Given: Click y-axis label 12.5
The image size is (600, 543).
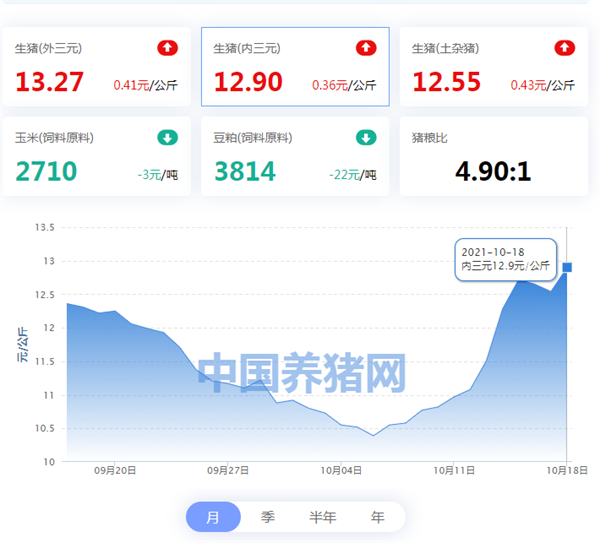Looking at the screenshot, I should (45, 295).
